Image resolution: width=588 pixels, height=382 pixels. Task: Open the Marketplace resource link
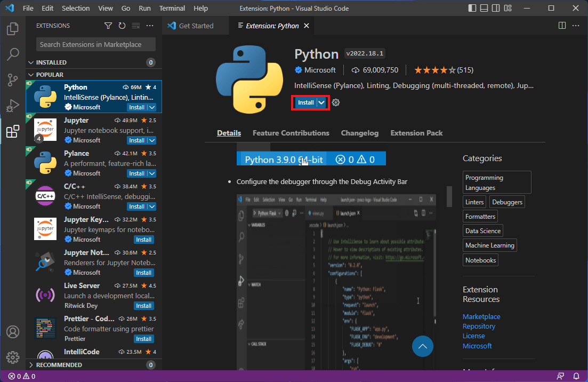481,316
